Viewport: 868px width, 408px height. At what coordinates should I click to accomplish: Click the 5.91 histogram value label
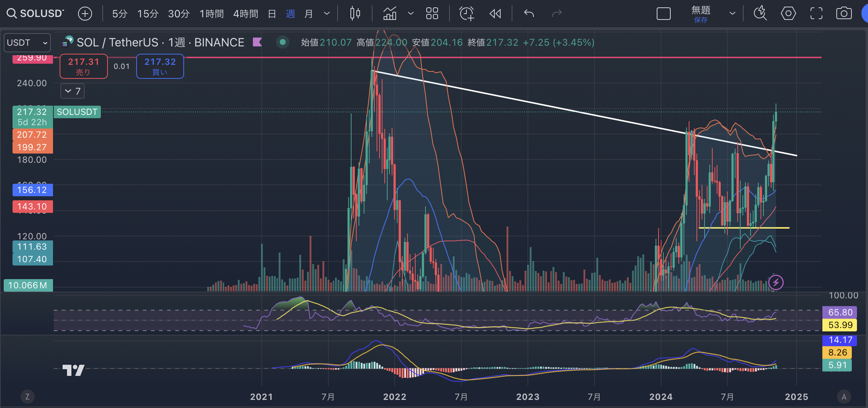pyautogui.click(x=837, y=365)
